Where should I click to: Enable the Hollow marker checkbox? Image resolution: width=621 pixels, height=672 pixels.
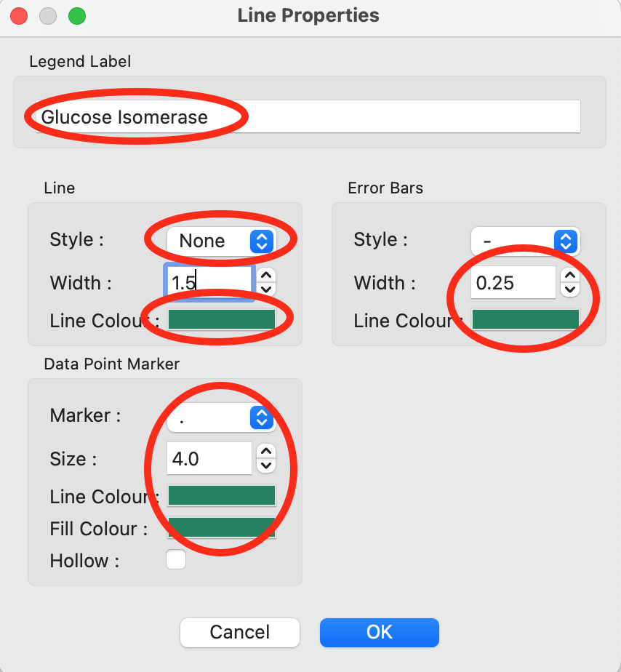pyautogui.click(x=176, y=560)
